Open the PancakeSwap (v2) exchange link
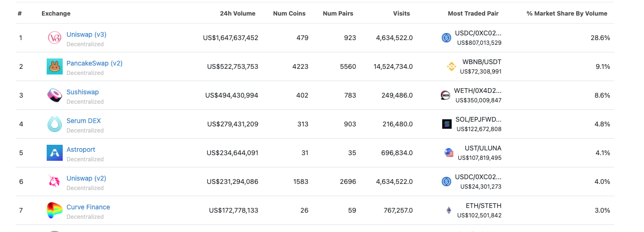This screenshot has width=644, height=232. 94,63
